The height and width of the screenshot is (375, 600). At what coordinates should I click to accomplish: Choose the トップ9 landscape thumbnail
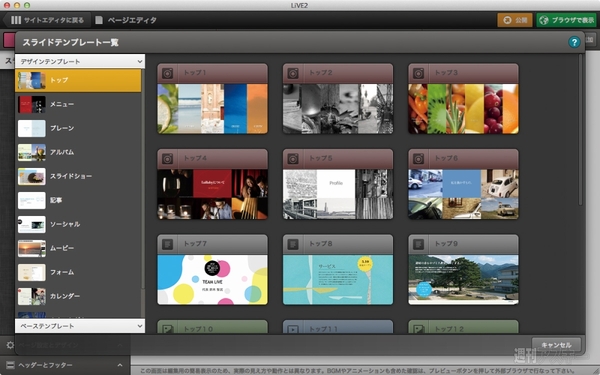[x=463, y=280]
